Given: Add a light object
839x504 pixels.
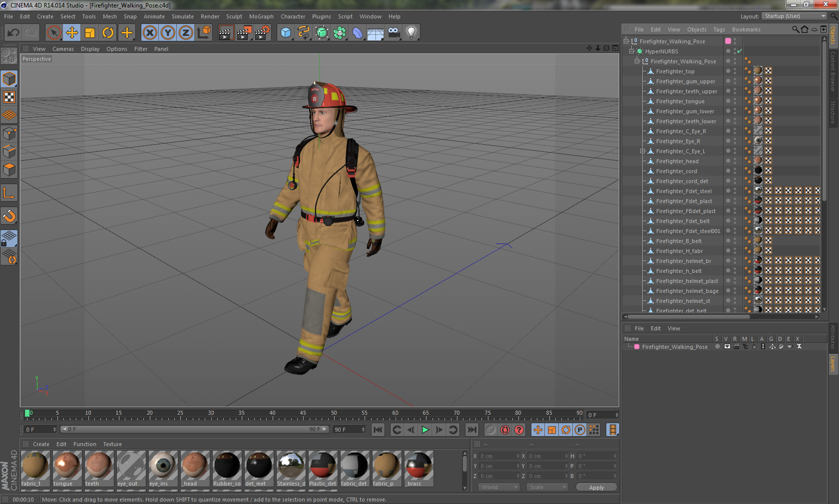Looking at the screenshot, I should pyautogui.click(x=412, y=33).
